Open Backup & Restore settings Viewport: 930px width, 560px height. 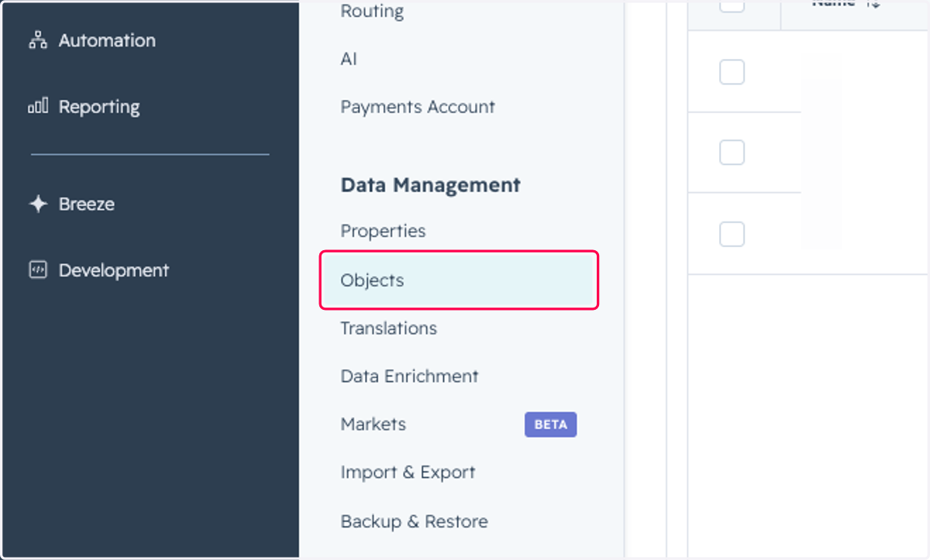[x=414, y=521]
